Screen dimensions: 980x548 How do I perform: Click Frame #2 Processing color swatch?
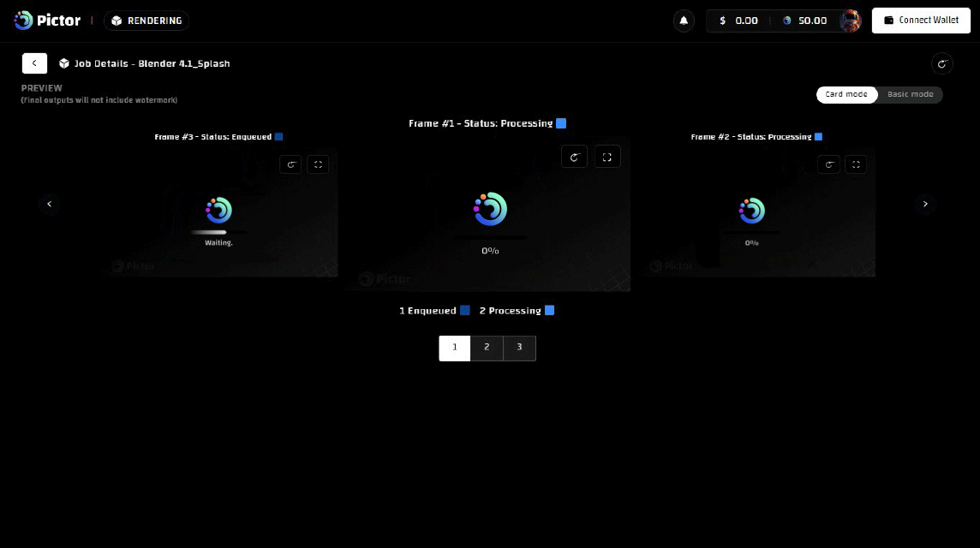coord(818,136)
